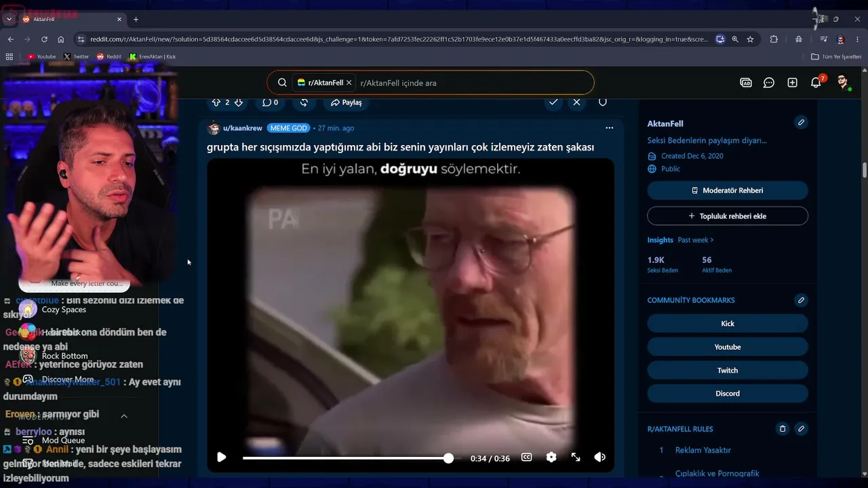Image resolution: width=868 pixels, height=488 pixels.
Task: Open a new browser tab
Action: coord(136,19)
